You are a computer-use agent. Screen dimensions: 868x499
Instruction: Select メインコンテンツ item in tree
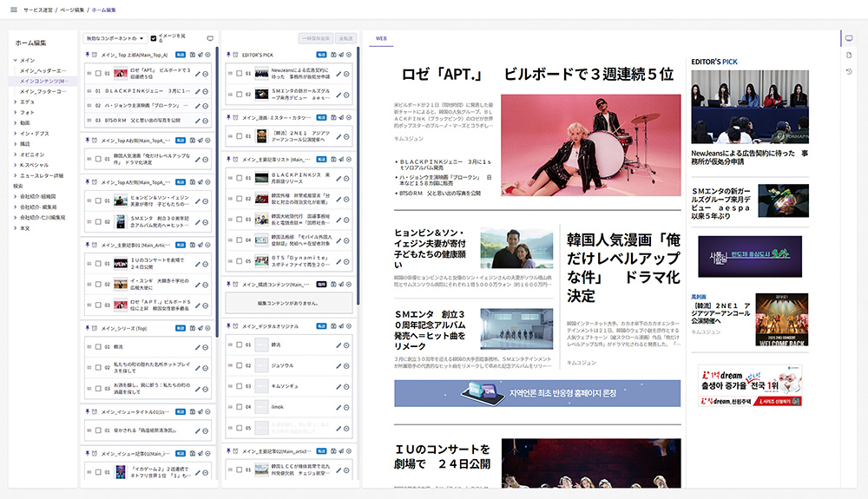pos(44,82)
